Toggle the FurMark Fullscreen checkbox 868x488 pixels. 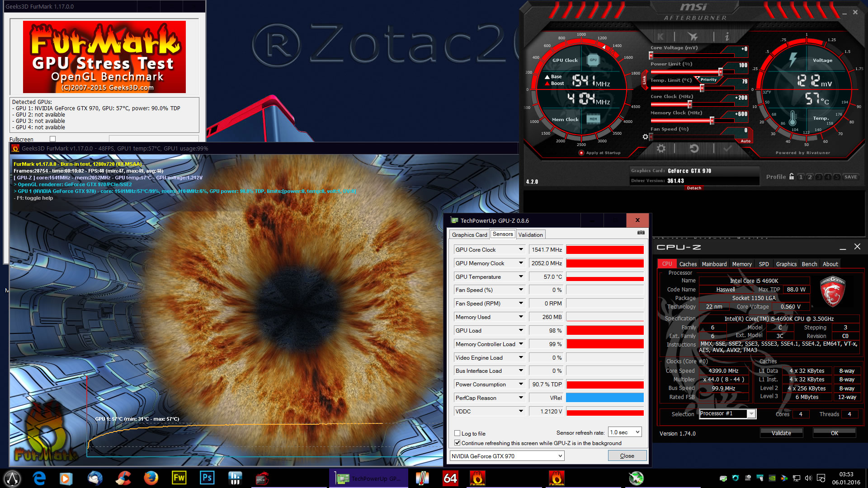tap(52, 139)
